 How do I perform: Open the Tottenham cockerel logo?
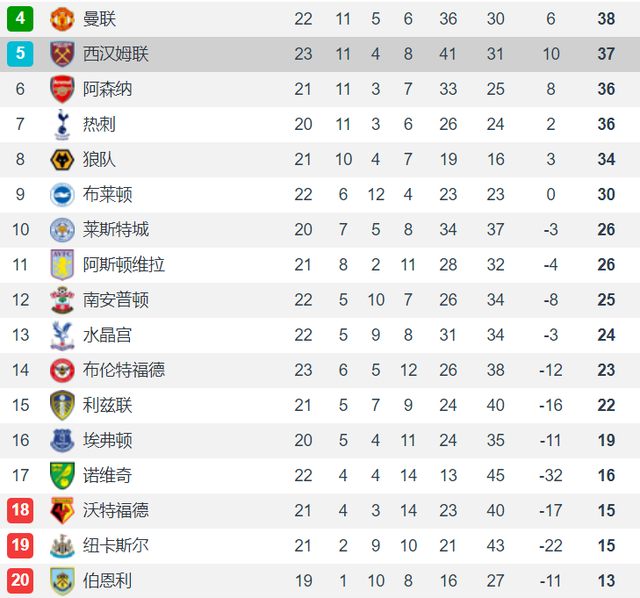(62, 124)
